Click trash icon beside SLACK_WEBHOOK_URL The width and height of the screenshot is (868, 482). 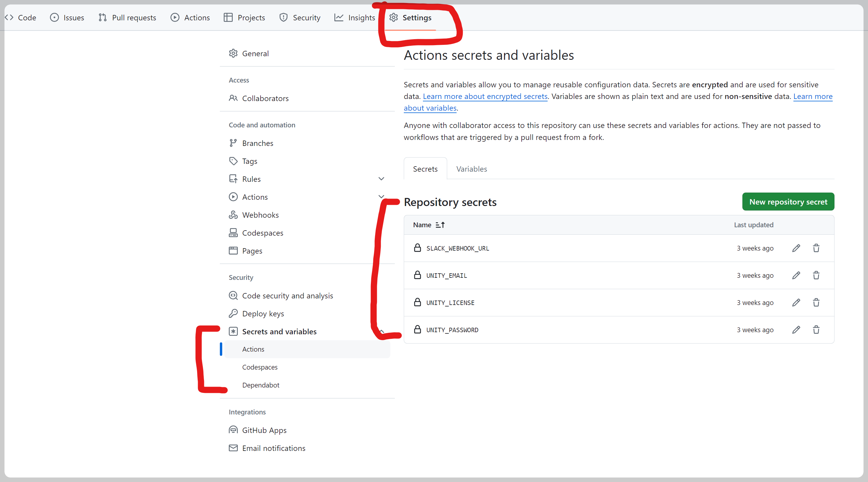(816, 248)
